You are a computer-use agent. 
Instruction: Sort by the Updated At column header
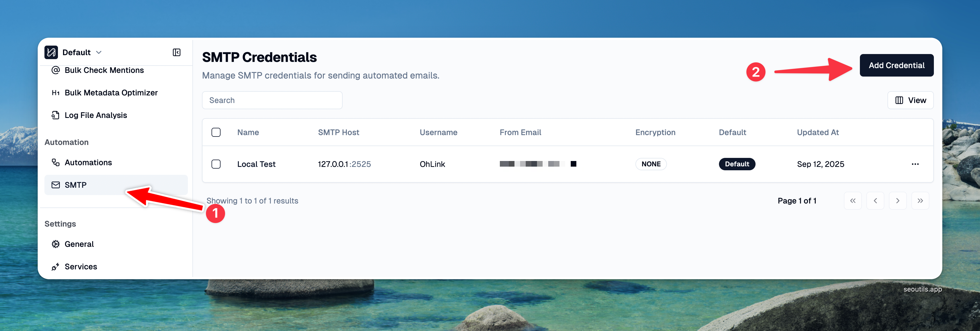pyautogui.click(x=817, y=132)
